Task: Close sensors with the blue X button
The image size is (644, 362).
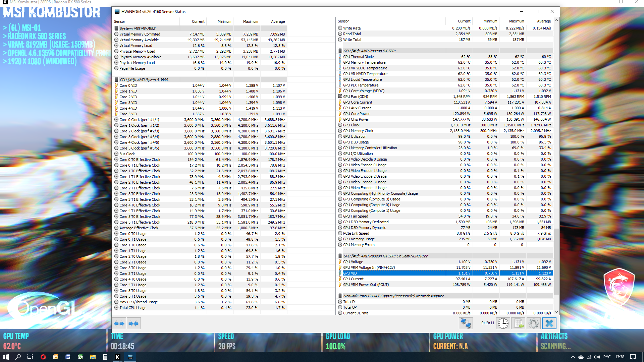Action: 549,323
